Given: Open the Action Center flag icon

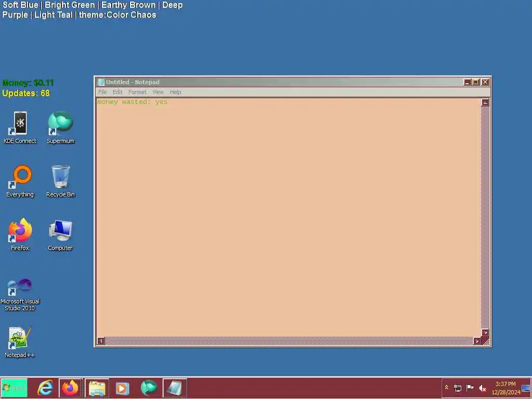Looking at the screenshot, I should click(470, 388).
